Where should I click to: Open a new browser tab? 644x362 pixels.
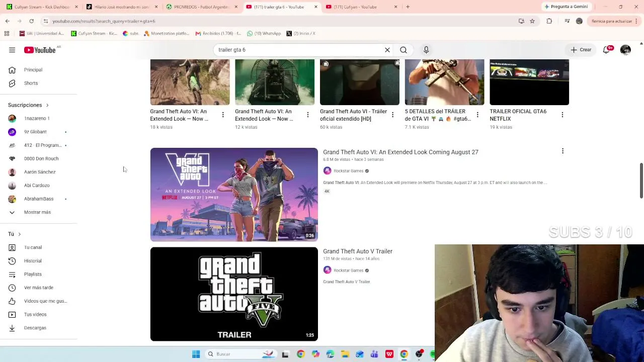pos(408,7)
